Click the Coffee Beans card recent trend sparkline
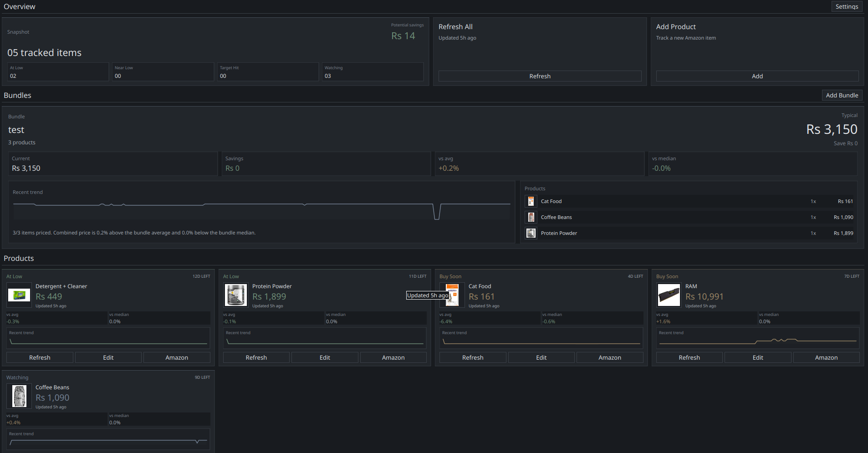Screen dimensions: 868x453 click(108, 442)
